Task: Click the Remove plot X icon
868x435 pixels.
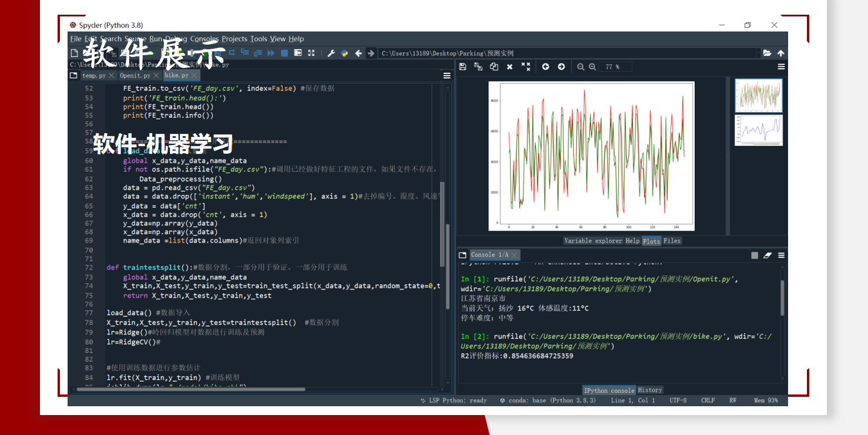Action: tap(510, 67)
